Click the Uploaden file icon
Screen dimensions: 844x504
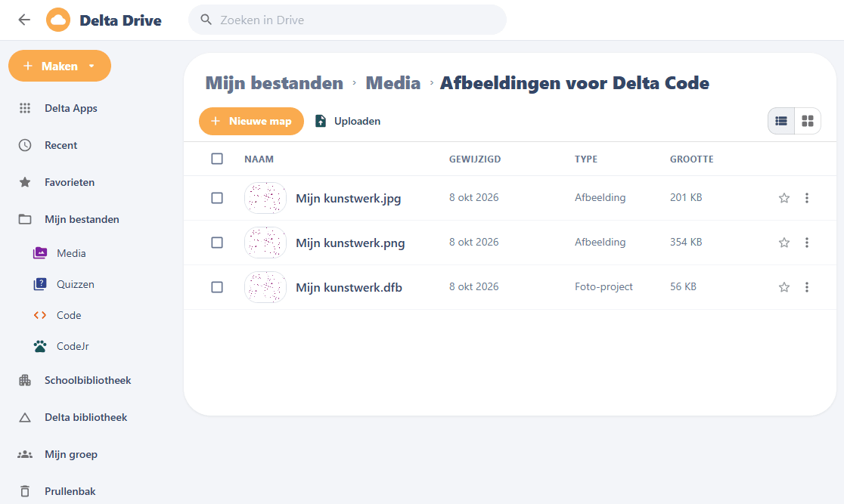[320, 121]
